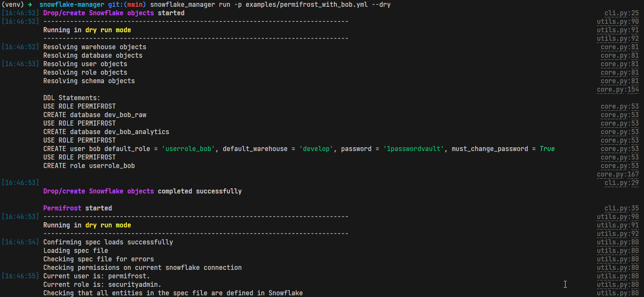Open core.py:53 link on the 'CREATE database dev_bob_raw' row
The width and height of the screenshot is (644, 297).
620,115
